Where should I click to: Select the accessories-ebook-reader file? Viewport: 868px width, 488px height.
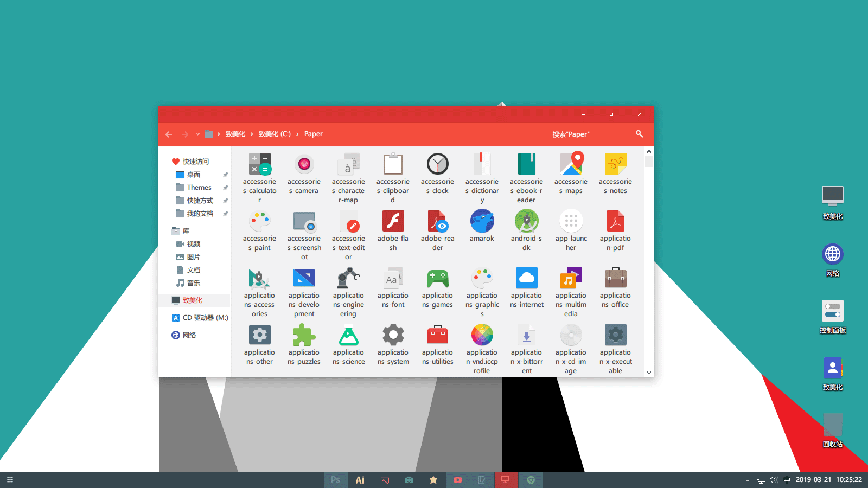pyautogui.click(x=526, y=177)
